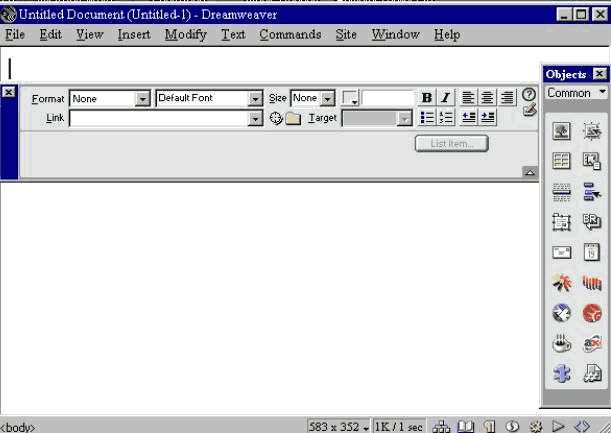Click the Point-to-File target icon

coord(275,118)
